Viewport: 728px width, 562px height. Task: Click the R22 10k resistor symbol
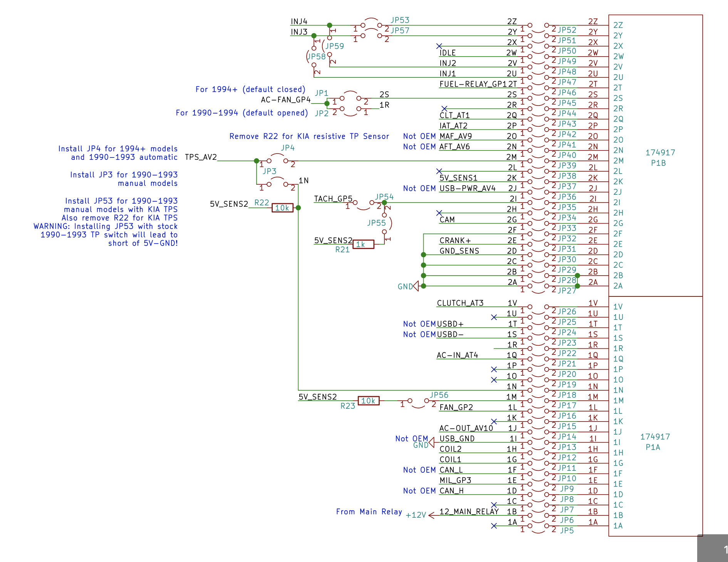pos(282,208)
